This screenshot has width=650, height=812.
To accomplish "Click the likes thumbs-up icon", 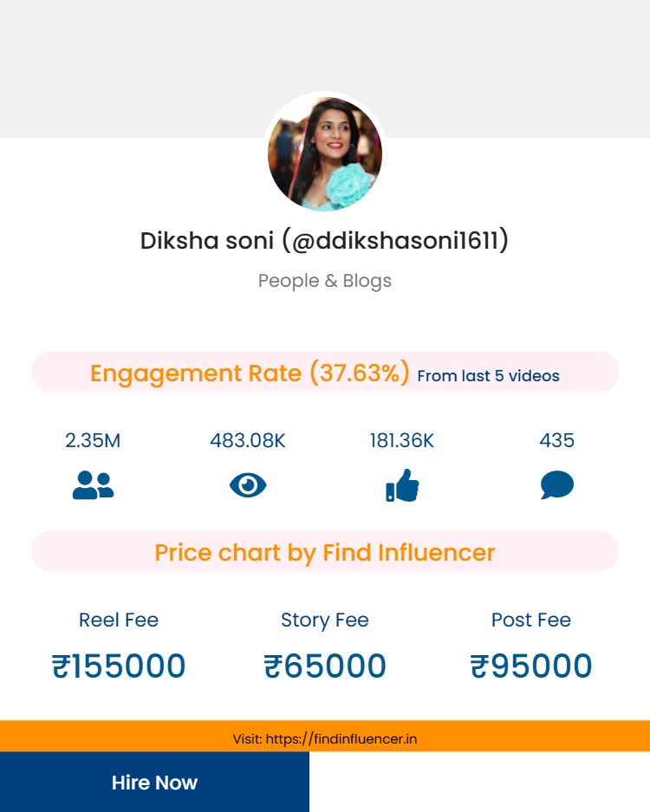I will (402, 485).
